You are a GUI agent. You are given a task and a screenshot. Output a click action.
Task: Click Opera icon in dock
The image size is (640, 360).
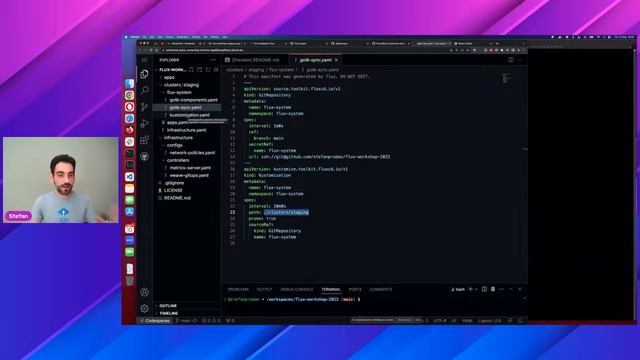[129, 107]
